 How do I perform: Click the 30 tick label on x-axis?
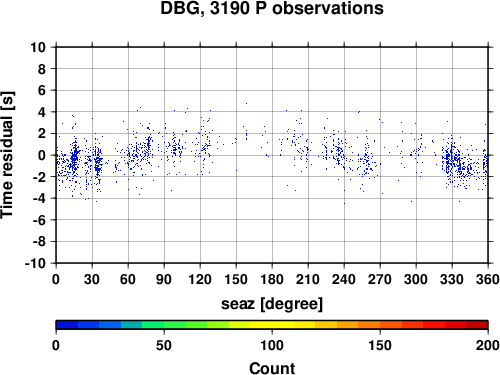coord(92,279)
